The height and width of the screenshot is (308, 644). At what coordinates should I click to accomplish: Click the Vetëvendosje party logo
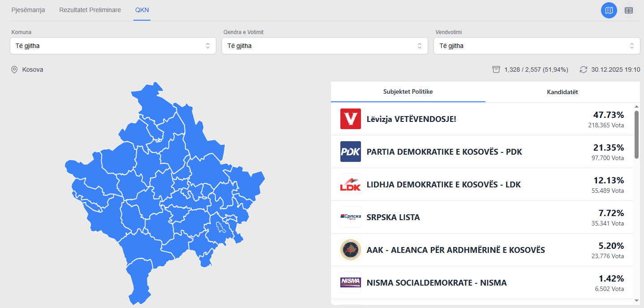click(x=350, y=119)
